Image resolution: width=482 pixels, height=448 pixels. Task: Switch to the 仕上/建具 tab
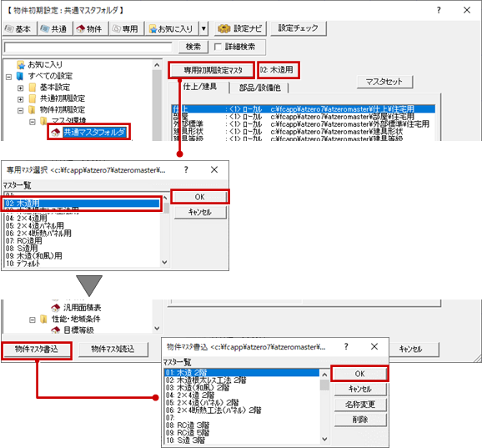point(200,87)
